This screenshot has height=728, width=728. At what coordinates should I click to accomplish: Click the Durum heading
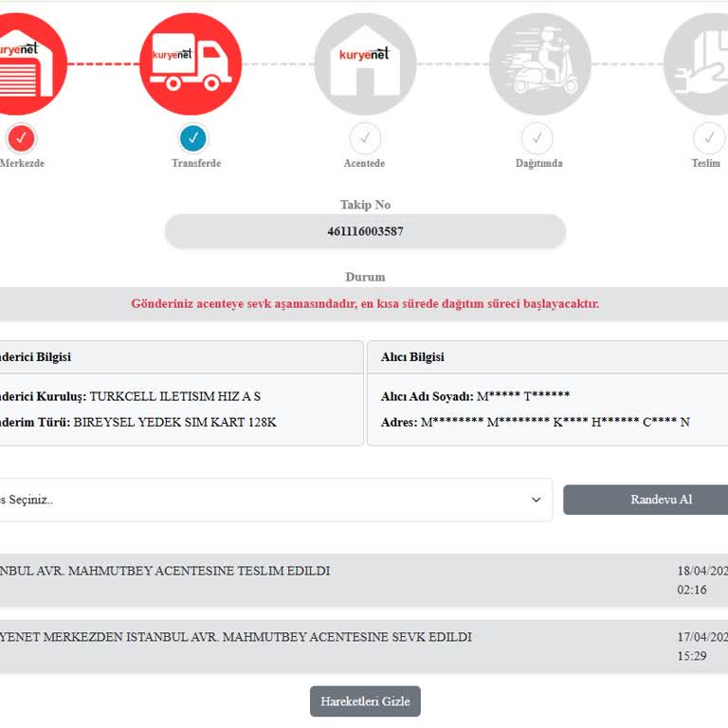click(x=365, y=277)
